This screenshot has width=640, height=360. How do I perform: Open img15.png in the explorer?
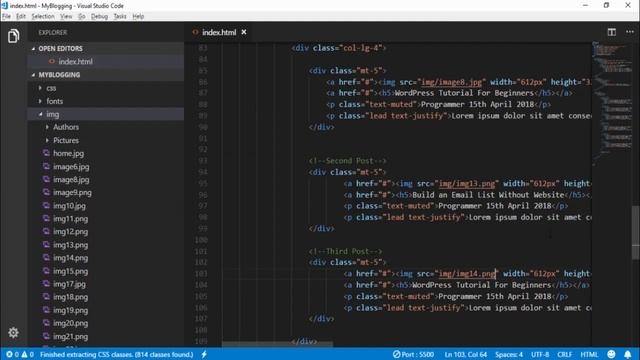click(105, 271)
